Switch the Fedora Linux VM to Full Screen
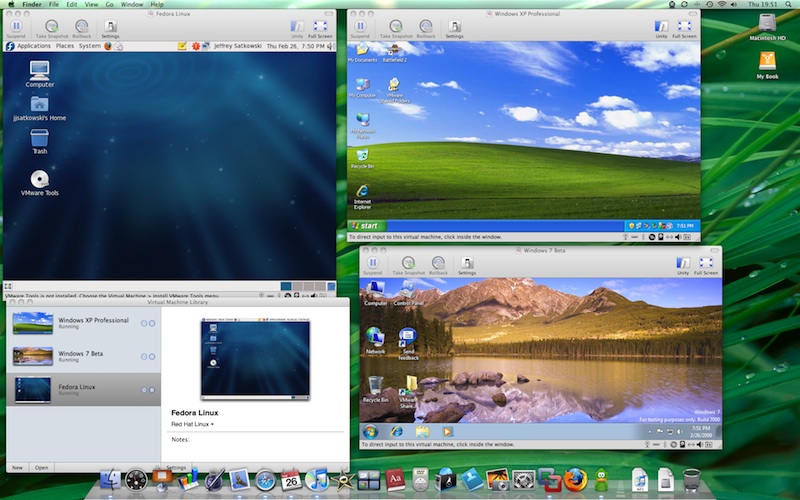The width and height of the screenshot is (800, 500). pos(320,29)
